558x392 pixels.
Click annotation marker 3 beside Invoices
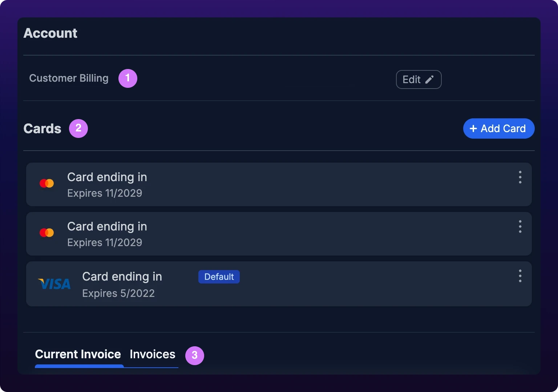click(195, 355)
